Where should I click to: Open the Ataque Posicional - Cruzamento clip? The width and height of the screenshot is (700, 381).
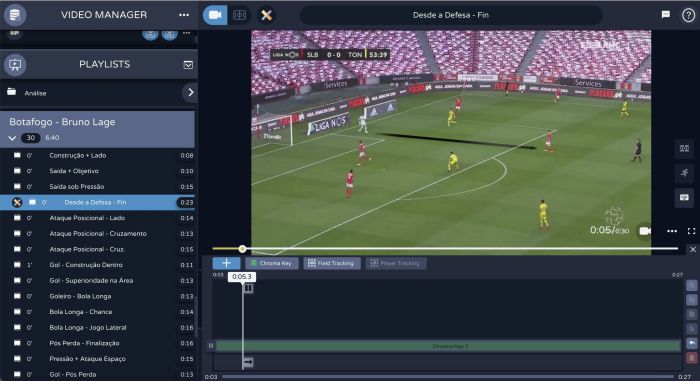[x=98, y=234]
